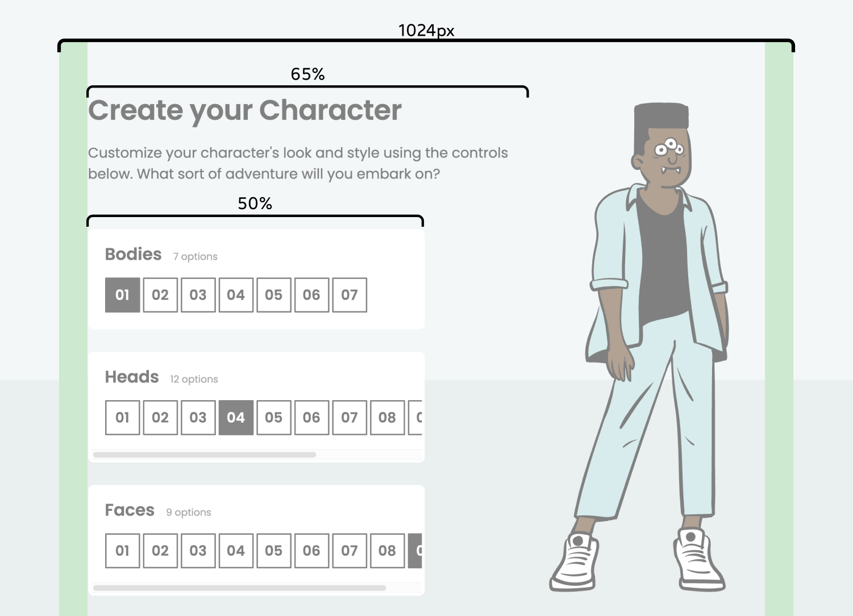
Task: Pick face option 02
Action: click(x=160, y=551)
